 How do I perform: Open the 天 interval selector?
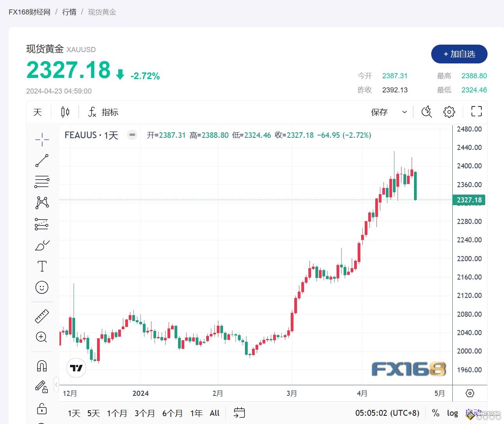click(x=37, y=112)
